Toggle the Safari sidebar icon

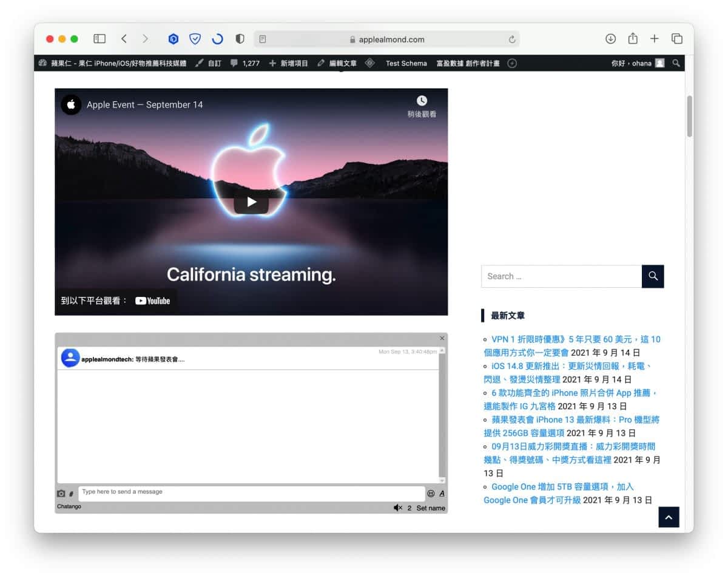(x=99, y=39)
